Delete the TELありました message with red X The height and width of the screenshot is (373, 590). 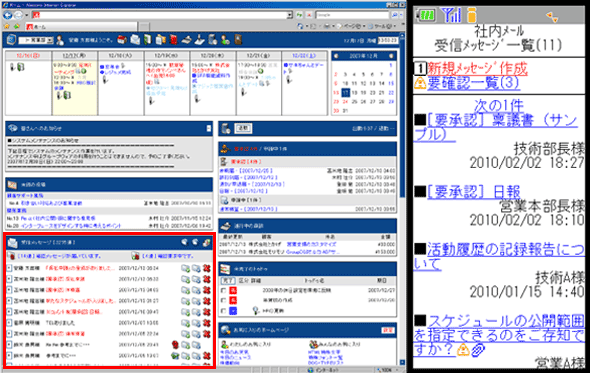pyautogui.click(x=206, y=323)
